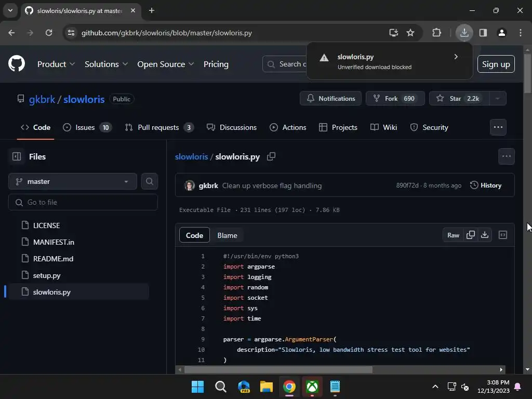Screen dimensions: 532x399
Task: Switch to Blame view
Action: [x=227, y=235]
